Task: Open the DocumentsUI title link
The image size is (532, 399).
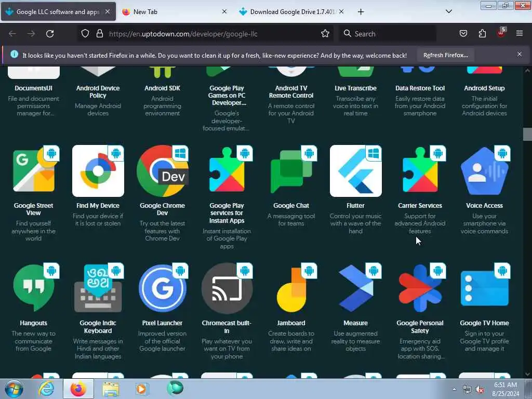Action: coord(34,88)
